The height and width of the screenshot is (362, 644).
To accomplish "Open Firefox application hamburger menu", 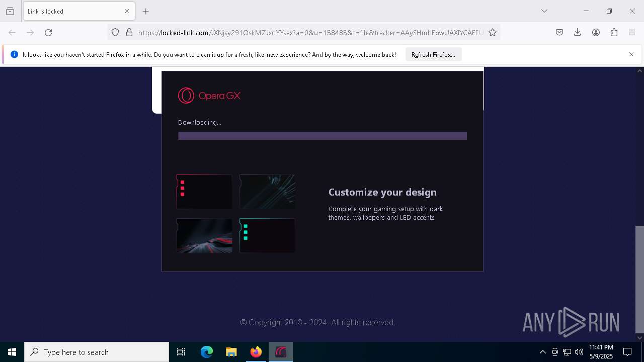I will tap(632, 33).
